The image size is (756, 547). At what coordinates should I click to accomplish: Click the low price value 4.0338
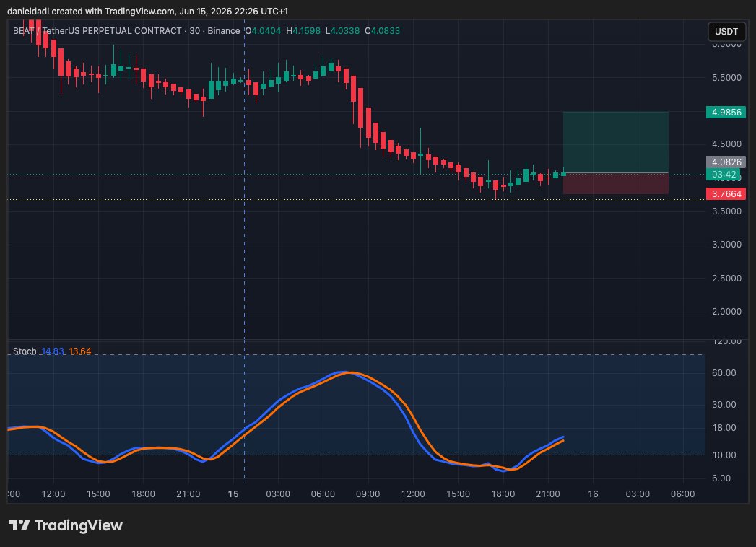(x=344, y=31)
